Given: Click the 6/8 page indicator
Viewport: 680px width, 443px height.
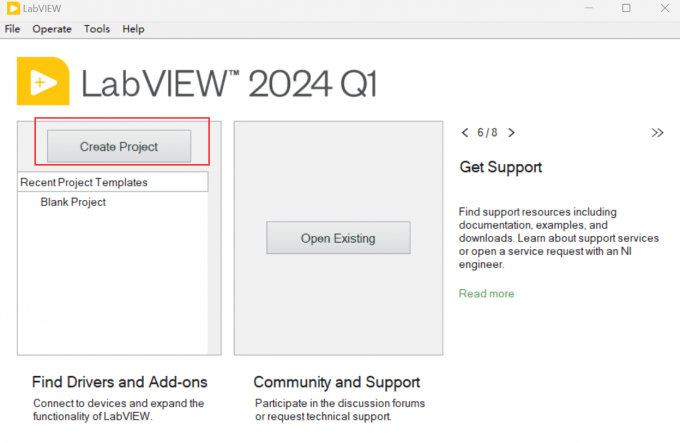Looking at the screenshot, I should pyautogui.click(x=487, y=133).
